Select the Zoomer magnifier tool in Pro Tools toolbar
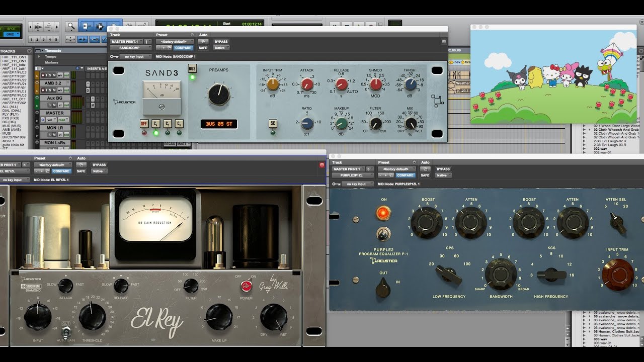644x362 pixels. click(71, 26)
